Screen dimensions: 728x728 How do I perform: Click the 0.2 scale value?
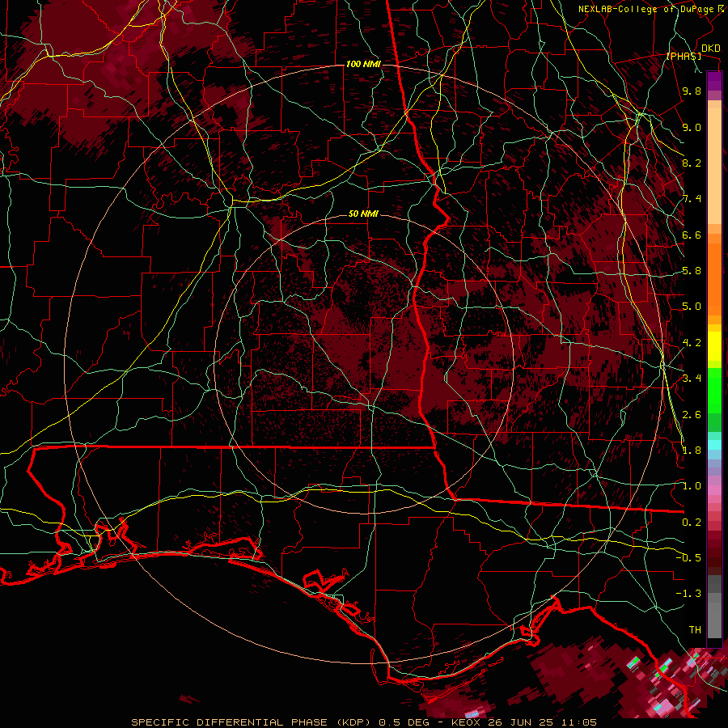[x=692, y=523]
